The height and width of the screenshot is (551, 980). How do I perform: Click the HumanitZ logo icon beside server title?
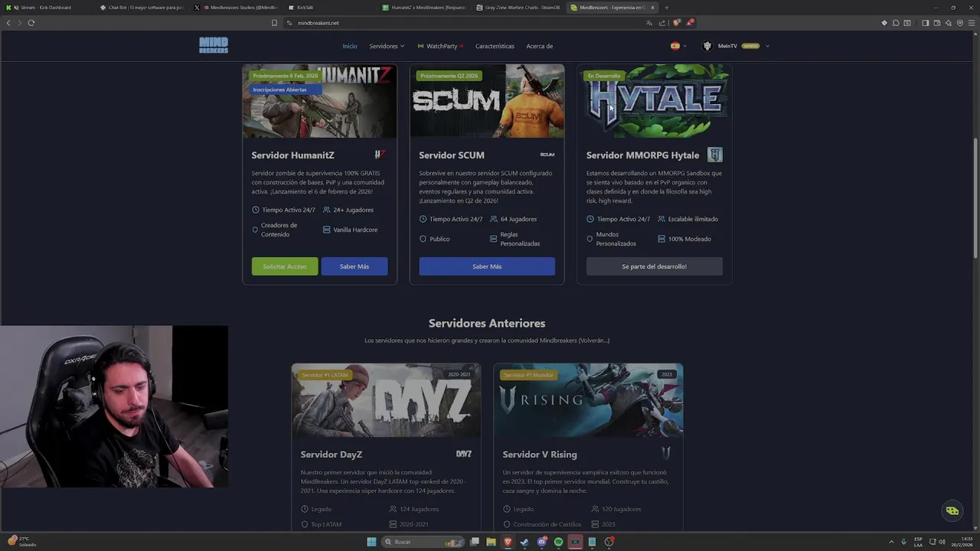(380, 155)
